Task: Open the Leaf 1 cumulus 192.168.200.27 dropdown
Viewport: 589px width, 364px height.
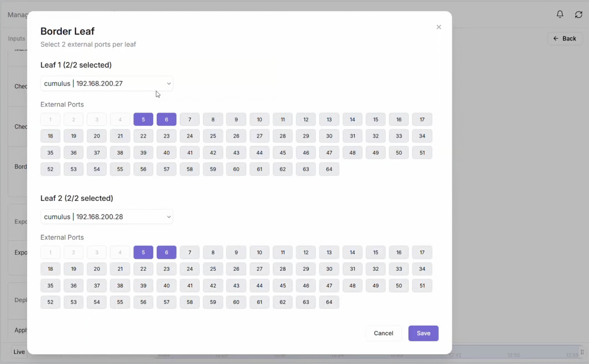Action: click(x=106, y=84)
